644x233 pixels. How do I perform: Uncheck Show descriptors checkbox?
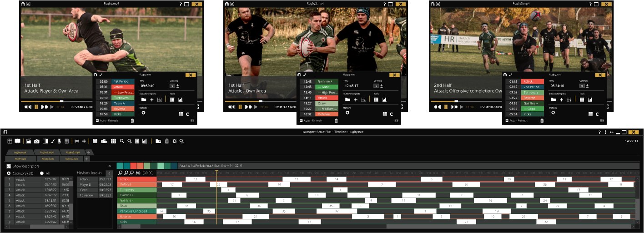[x=9, y=166]
